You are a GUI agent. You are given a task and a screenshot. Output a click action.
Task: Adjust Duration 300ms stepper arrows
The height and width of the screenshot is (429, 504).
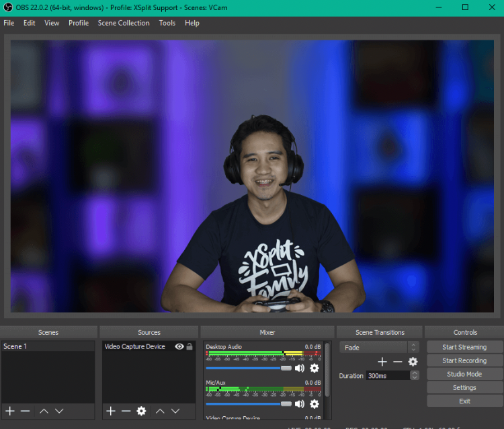tap(415, 375)
